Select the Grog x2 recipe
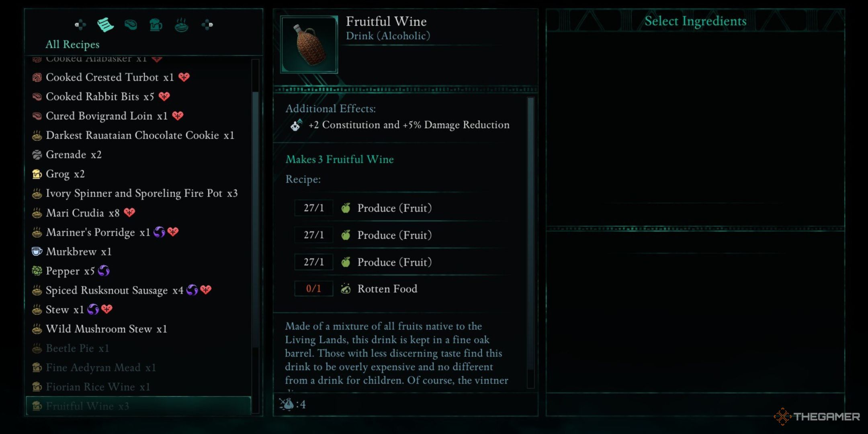The image size is (868, 434). point(65,174)
